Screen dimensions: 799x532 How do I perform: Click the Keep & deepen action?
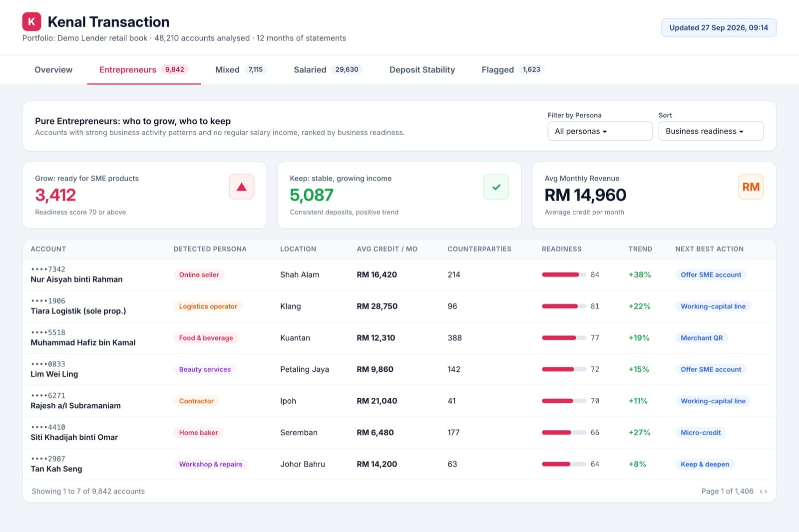pyautogui.click(x=705, y=465)
